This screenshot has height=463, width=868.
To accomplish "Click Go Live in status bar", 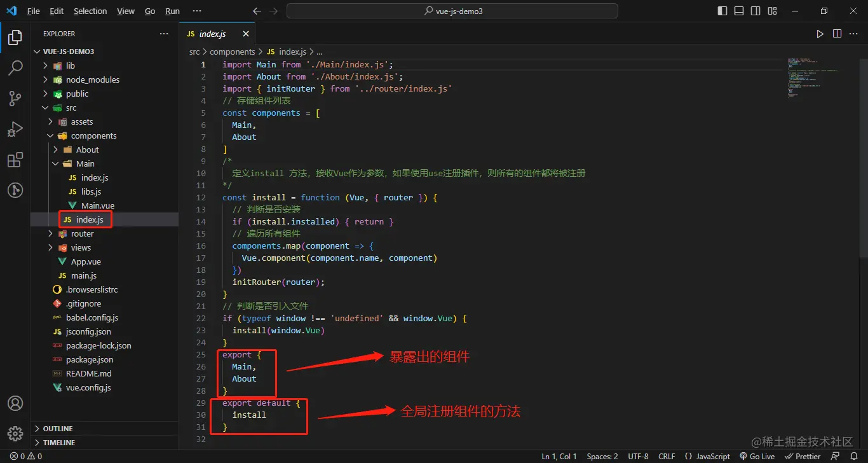I will [x=757, y=456].
